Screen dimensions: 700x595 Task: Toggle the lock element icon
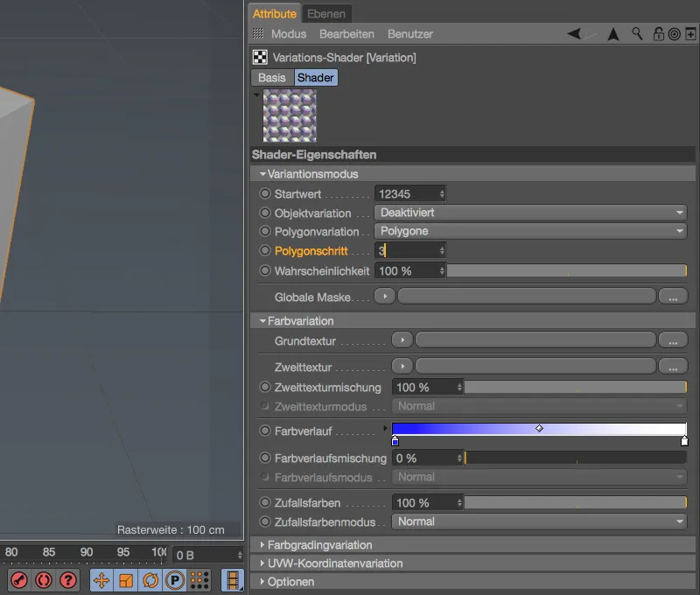point(659,34)
